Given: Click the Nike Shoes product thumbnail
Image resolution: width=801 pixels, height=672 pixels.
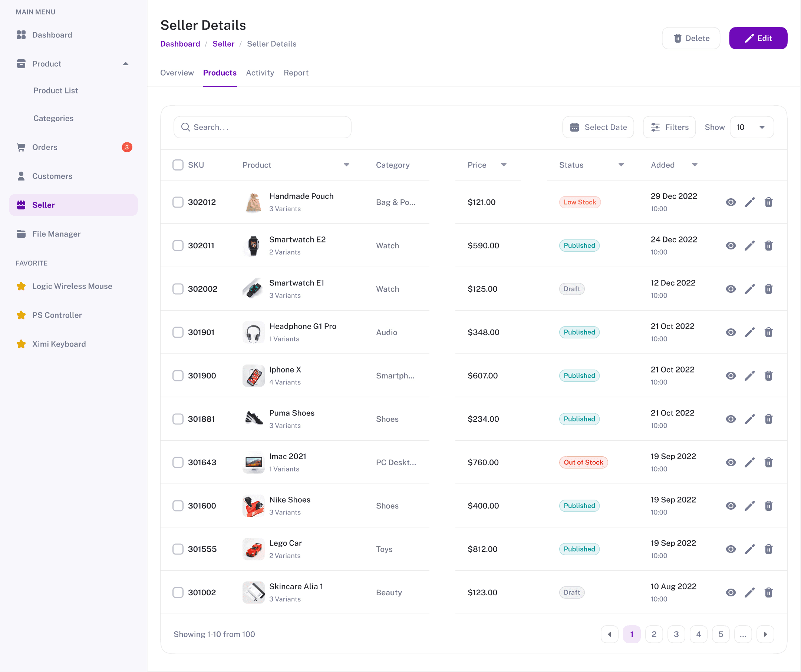Looking at the screenshot, I should 253,506.
